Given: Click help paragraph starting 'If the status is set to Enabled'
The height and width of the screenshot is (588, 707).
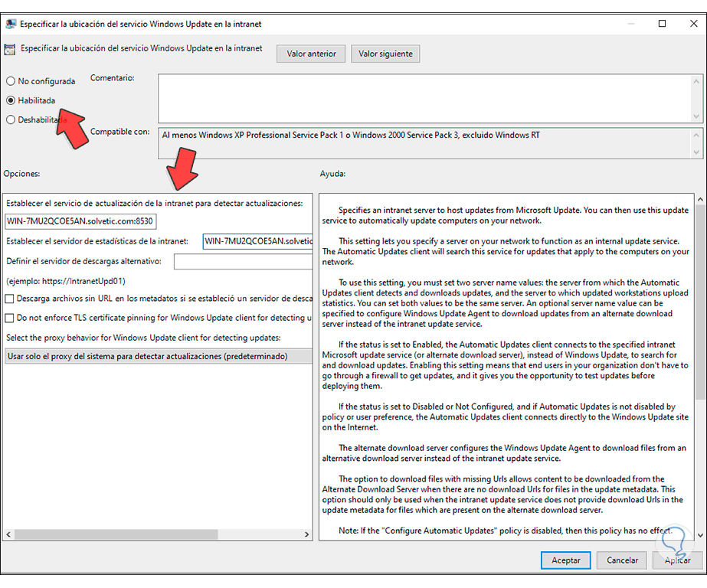Looking at the screenshot, I should coord(506,365).
